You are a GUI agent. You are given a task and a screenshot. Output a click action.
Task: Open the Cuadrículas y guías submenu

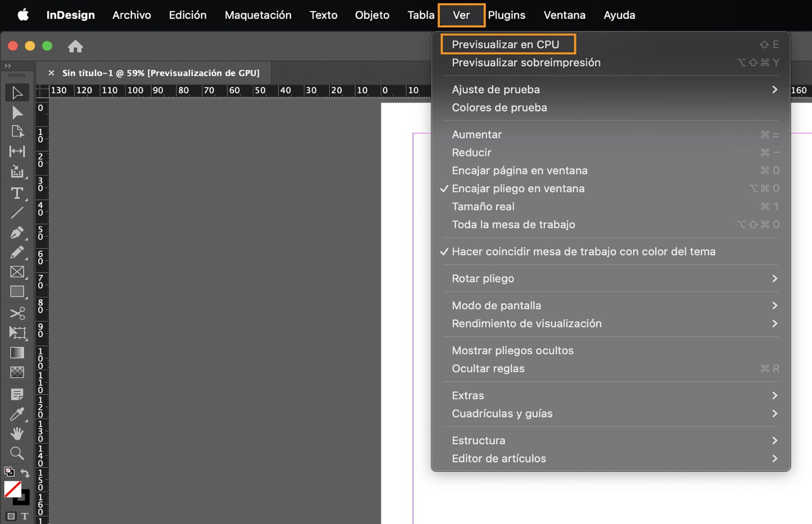pyautogui.click(x=502, y=413)
